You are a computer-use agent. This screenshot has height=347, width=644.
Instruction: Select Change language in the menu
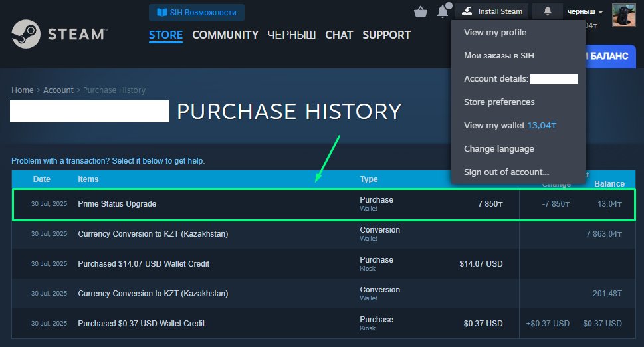coord(498,149)
